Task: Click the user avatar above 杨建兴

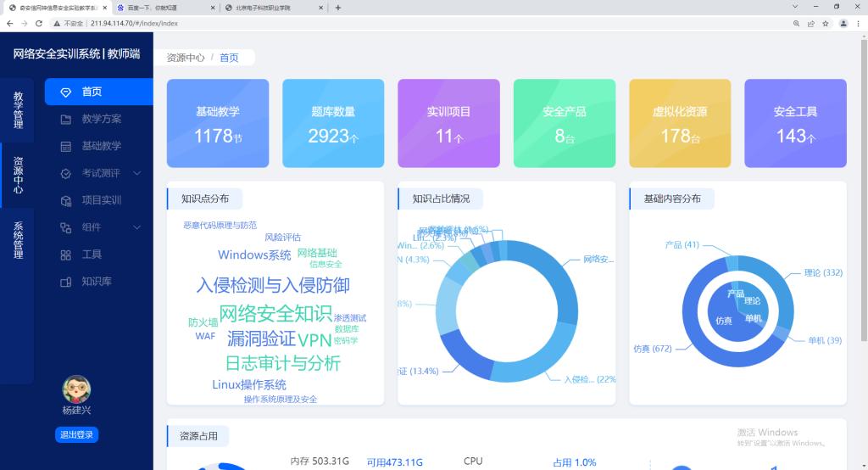Action: point(76,389)
